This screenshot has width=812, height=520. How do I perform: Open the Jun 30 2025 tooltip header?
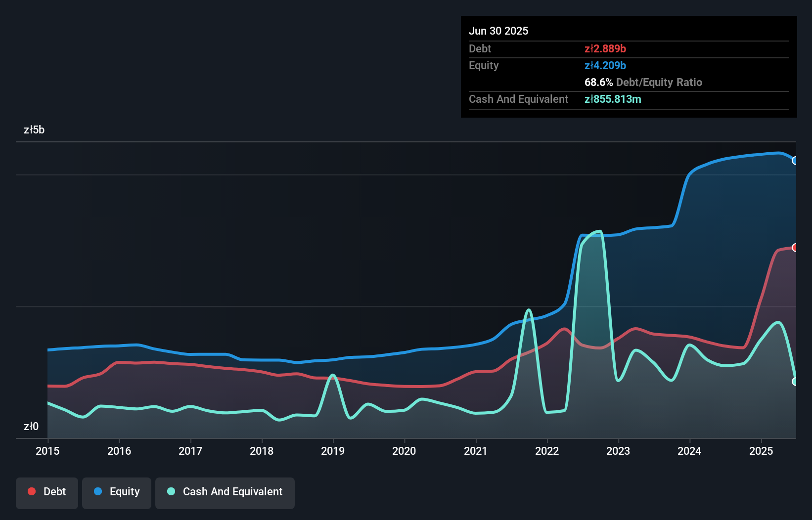(499, 31)
